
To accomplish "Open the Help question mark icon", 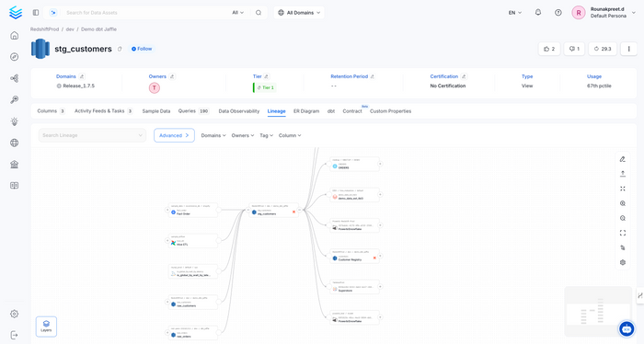I will [x=558, y=12].
